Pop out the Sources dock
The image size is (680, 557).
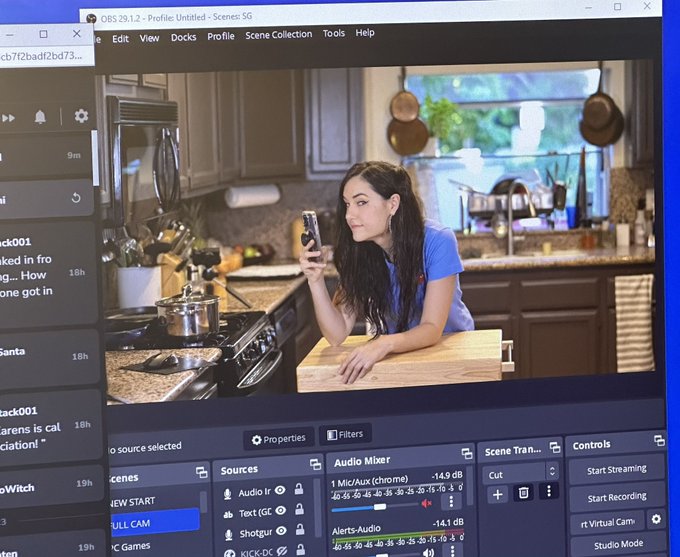click(315, 465)
